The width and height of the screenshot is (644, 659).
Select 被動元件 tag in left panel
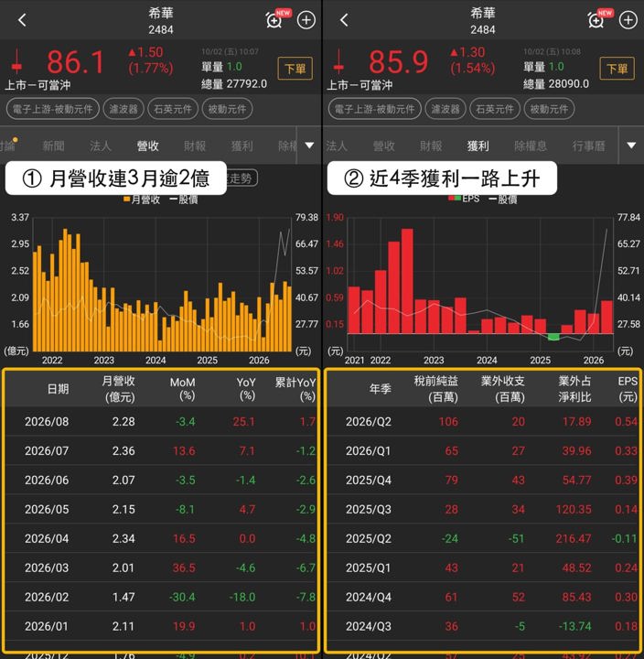point(227,109)
